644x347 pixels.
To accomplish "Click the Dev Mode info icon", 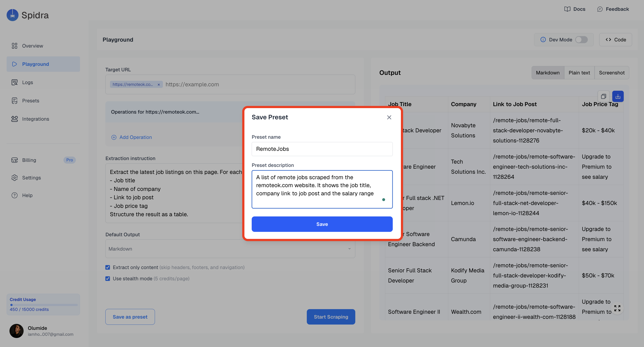I will coord(543,40).
